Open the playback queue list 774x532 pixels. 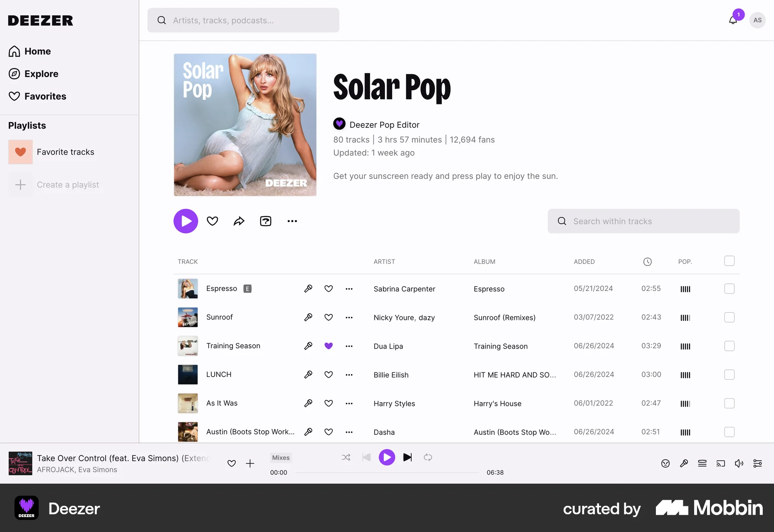pos(702,463)
